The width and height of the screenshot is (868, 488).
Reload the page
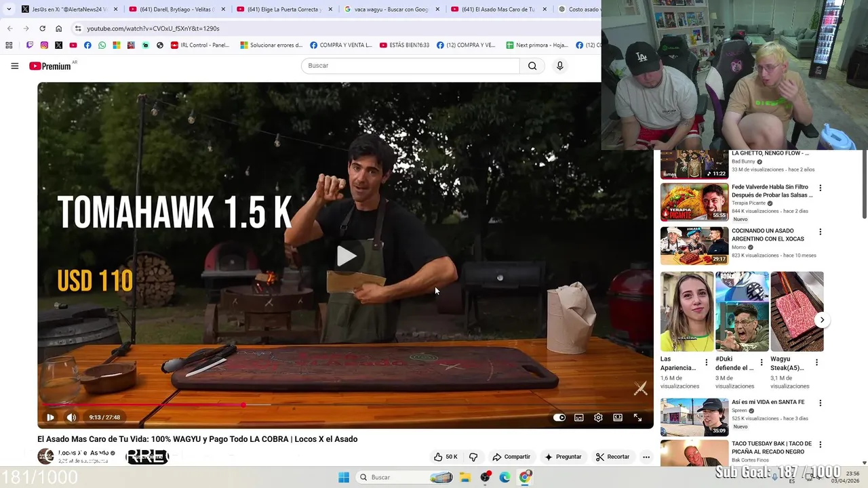tap(42, 28)
